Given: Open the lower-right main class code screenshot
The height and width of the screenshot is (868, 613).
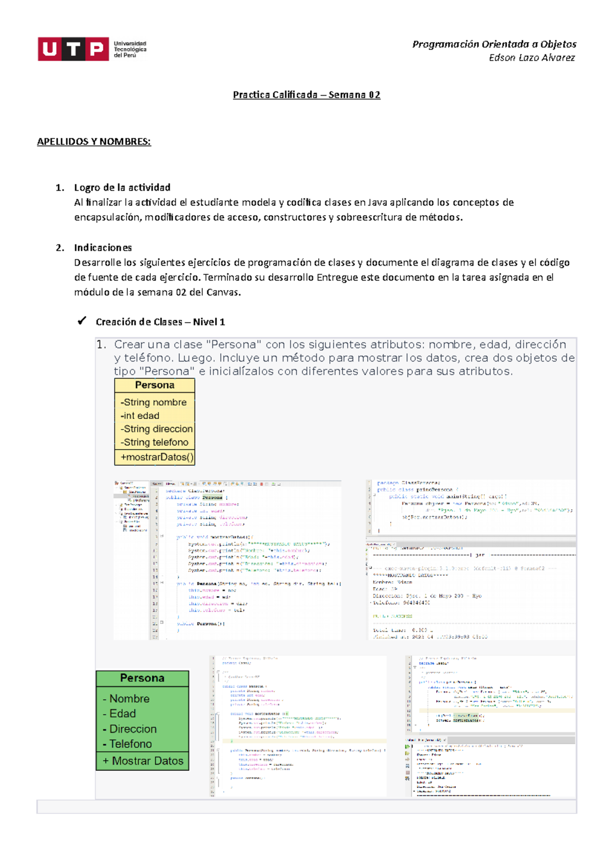Looking at the screenshot, I should pos(490,695).
